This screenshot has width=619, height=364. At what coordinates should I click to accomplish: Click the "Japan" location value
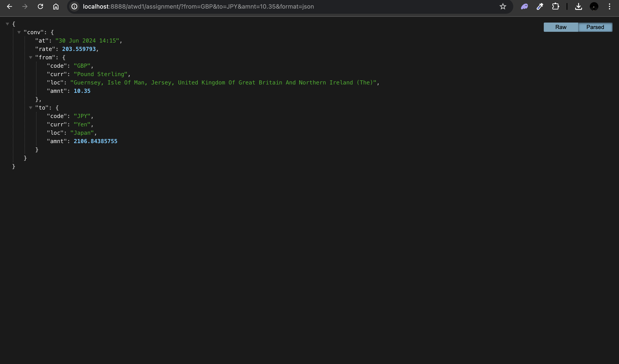[x=82, y=133]
